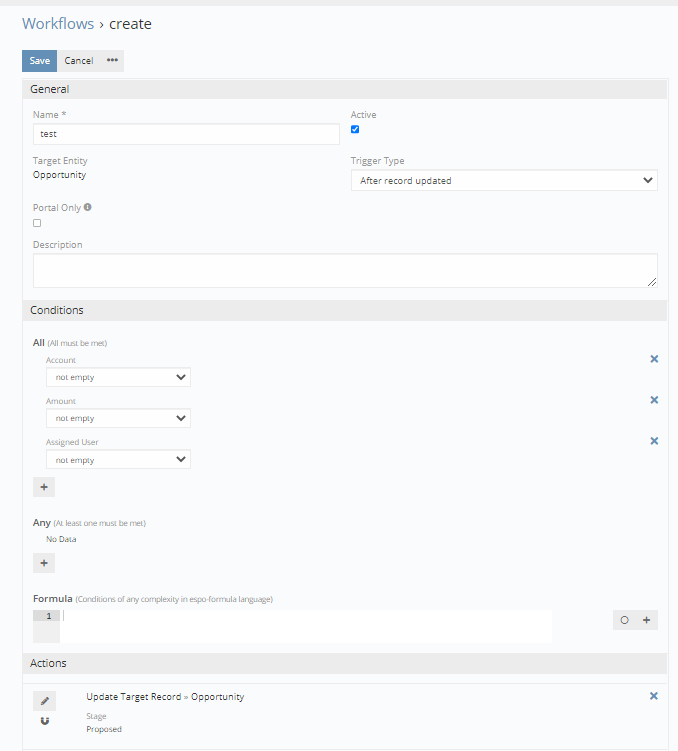Viewport: 678px width, 751px height.
Task: Remove the Amount condition row
Action: point(654,400)
